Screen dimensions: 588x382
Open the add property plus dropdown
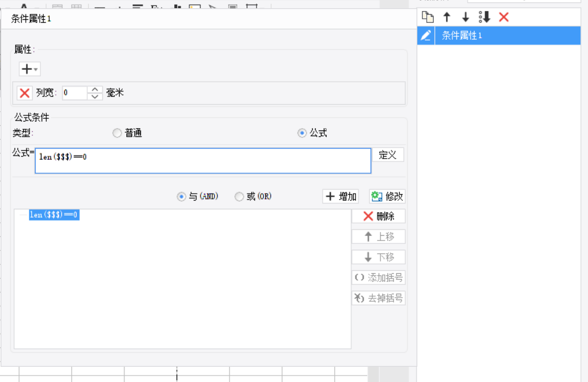(29, 69)
